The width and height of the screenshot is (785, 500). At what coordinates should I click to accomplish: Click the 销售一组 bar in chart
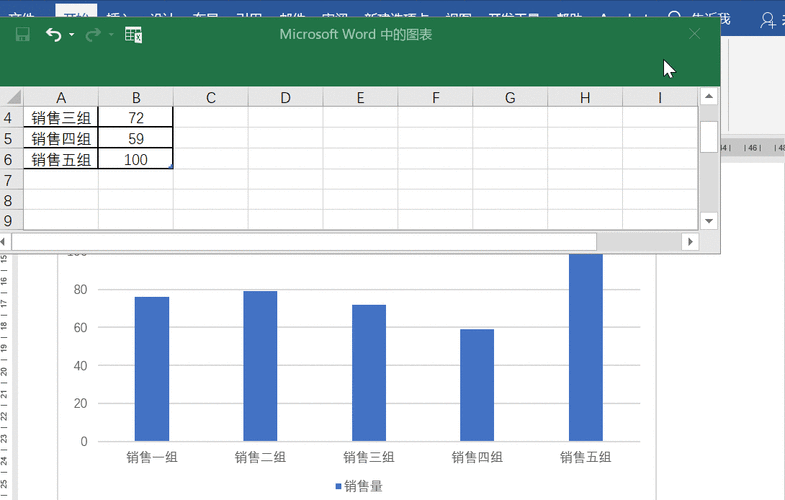[x=152, y=369]
